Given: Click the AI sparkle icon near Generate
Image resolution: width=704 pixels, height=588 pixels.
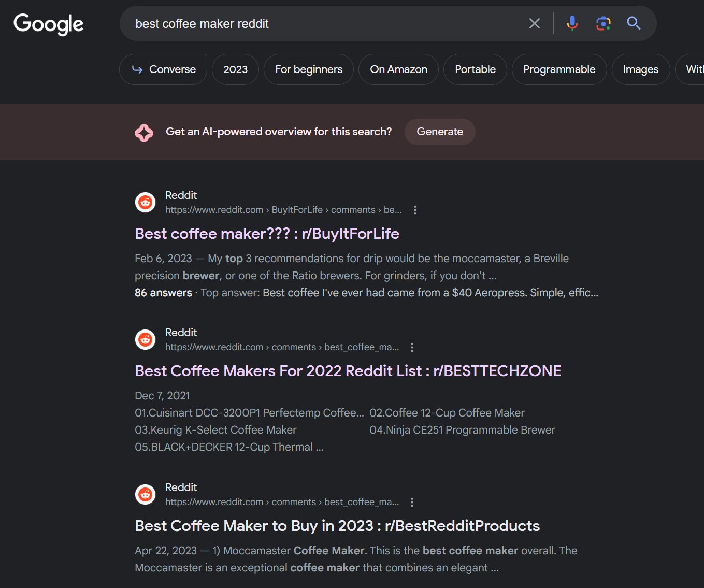Looking at the screenshot, I should [143, 132].
